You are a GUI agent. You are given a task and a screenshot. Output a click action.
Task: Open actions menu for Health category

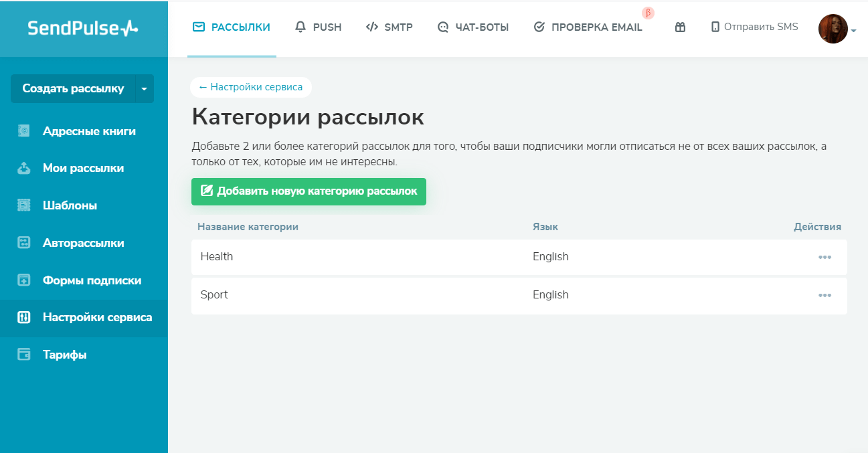tap(824, 257)
